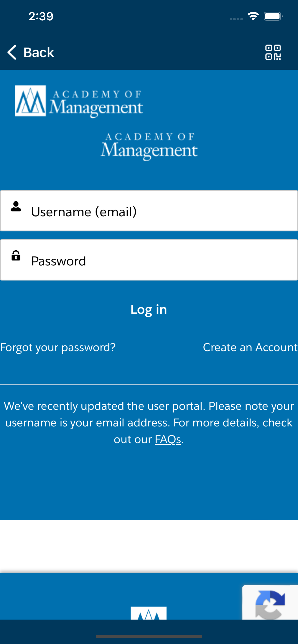Focus the Password input field
The width and height of the screenshot is (298, 644).
click(x=149, y=260)
